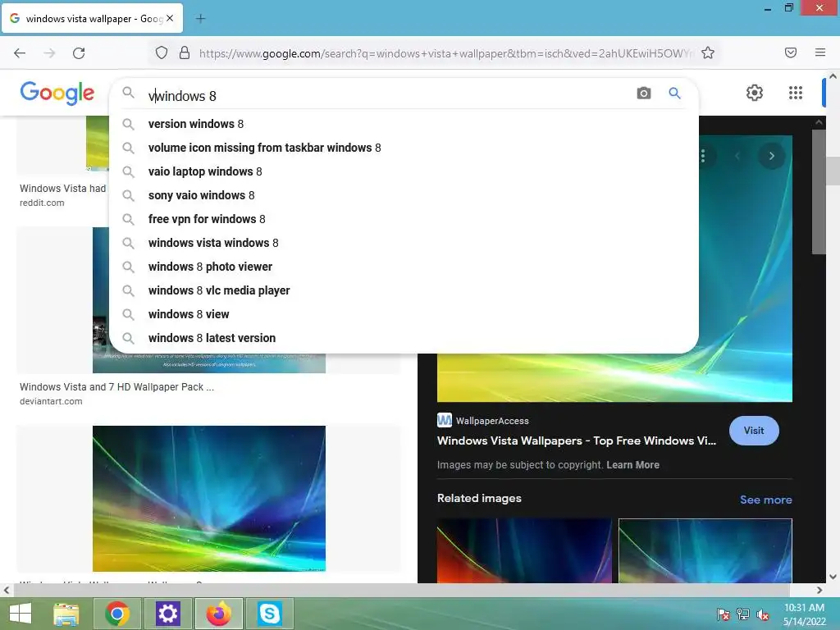Open the preview panel three-dot menu
The image size is (840, 630).
point(703,156)
